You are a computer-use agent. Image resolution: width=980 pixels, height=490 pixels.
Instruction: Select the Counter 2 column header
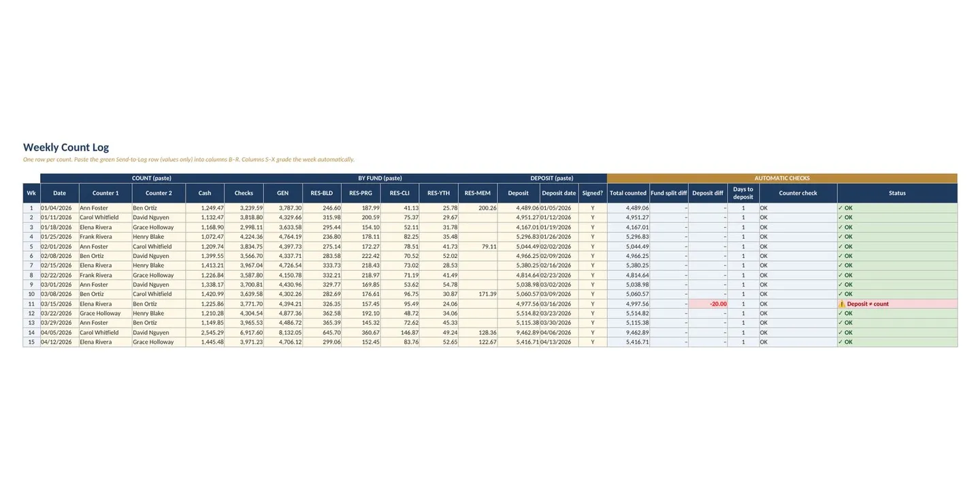[x=159, y=193]
